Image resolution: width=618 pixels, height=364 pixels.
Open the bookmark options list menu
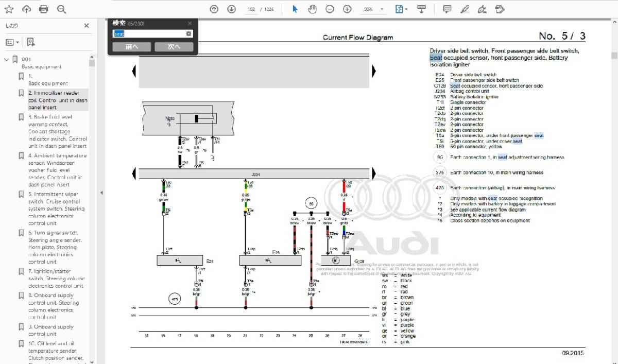(12, 42)
